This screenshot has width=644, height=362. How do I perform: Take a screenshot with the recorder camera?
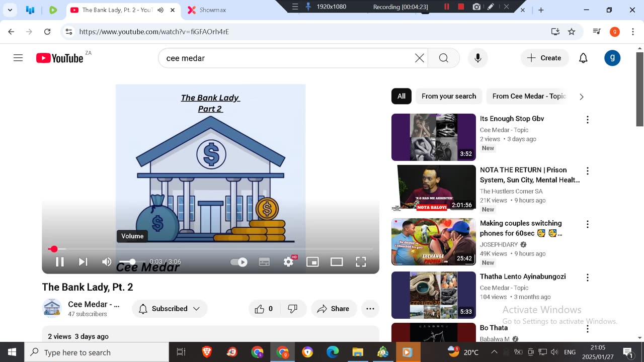[476, 7]
